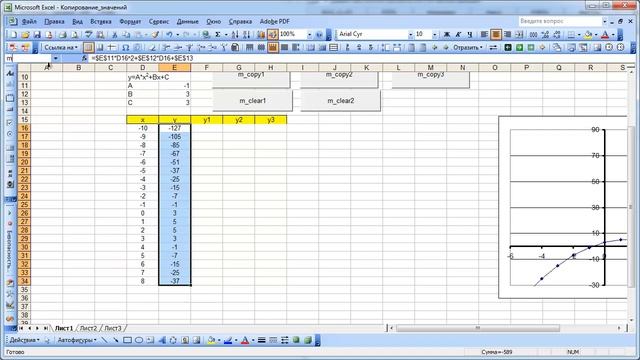The height and width of the screenshot is (360, 640).
Task: Toggle align right
Action: click(x=507, y=35)
